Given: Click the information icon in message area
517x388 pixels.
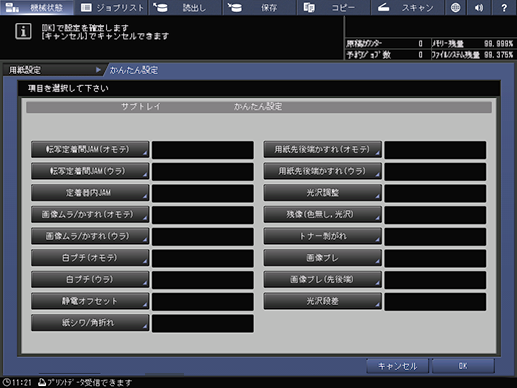Looking at the screenshot, I should 23,31.
